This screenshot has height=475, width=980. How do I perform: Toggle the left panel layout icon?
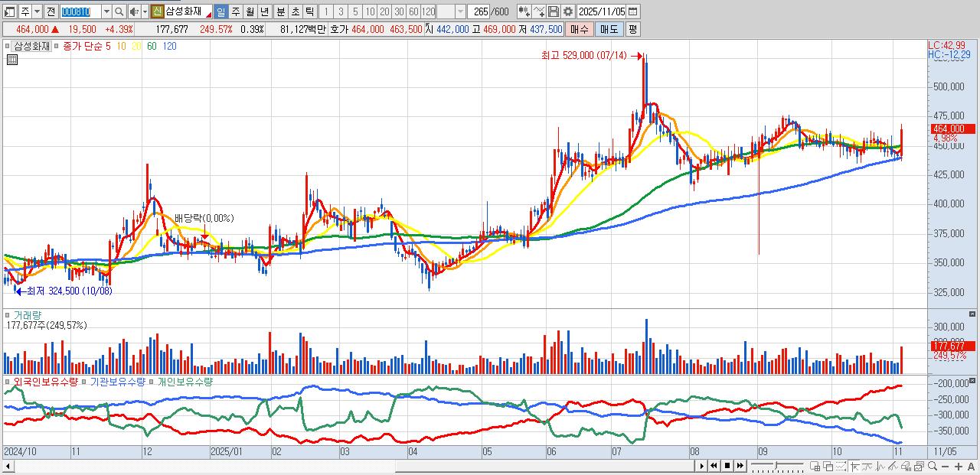point(10,11)
